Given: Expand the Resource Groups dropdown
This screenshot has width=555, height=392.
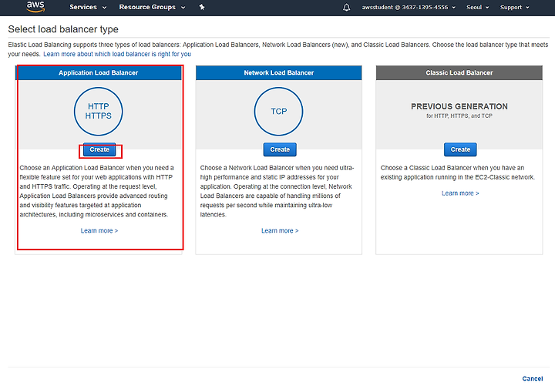Looking at the screenshot, I should pyautogui.click(x=152, y=7).
